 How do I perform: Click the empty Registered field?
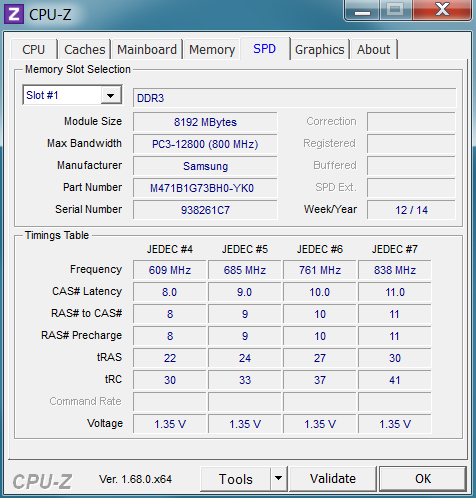(411, 144)
